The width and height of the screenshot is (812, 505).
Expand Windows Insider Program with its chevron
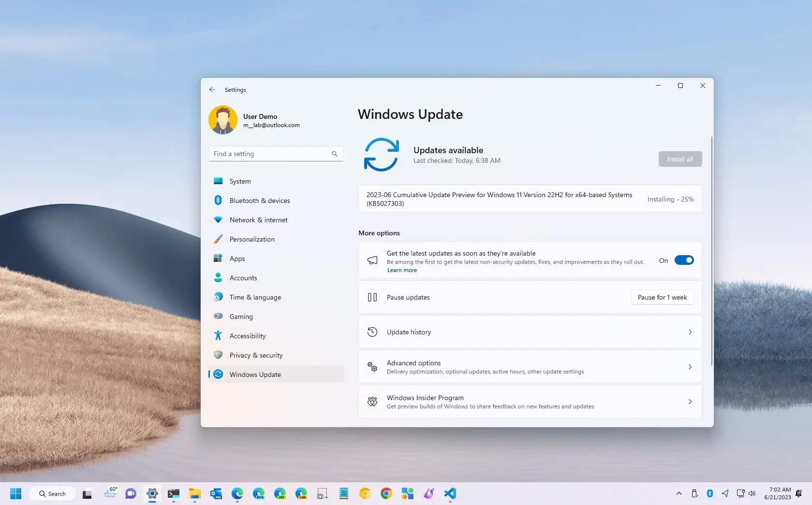[x=690, y=402]
